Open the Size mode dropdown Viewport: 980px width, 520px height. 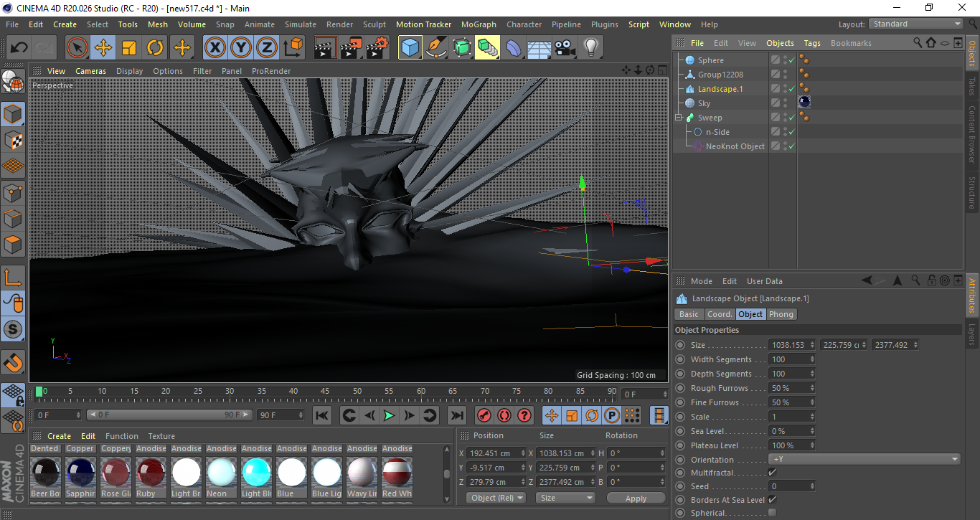click(x=567, y=498)
